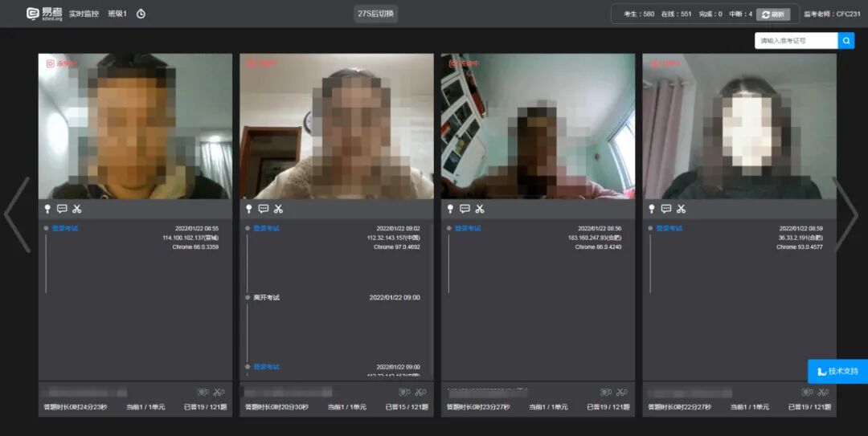Click scissors screenshot icon on Chrome 97.0.4692 card
This screenshot has width=868, height=436.
(x=278, y=209)
